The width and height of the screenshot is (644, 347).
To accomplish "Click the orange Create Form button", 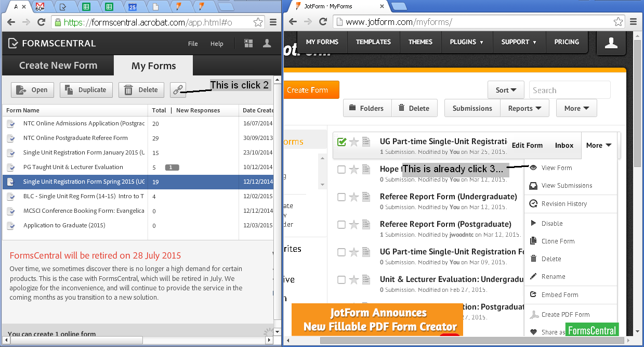I will (x=310, y=89).
